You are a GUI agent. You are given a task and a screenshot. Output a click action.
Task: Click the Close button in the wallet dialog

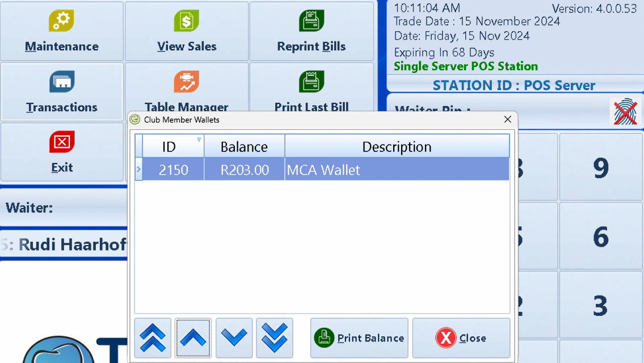click(461, 338)
